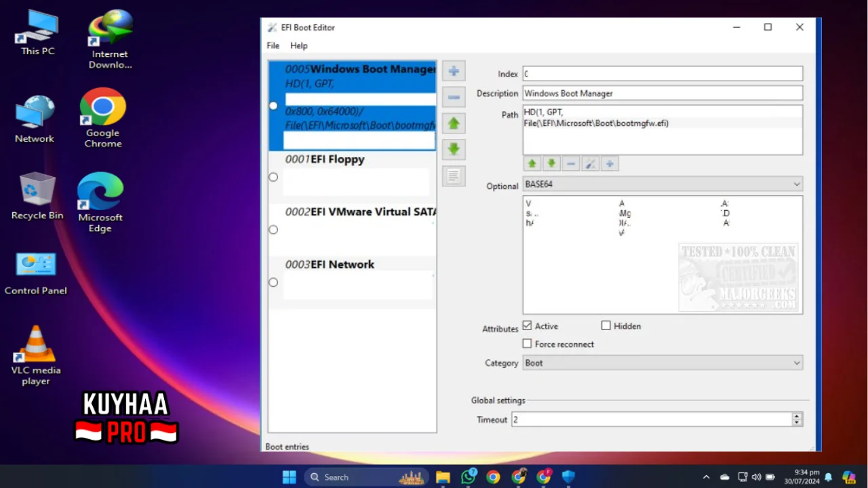Image resolution: width=868 pixels, height=488 pixels.
Task: Open the Category Boot dropdown
Action: point(663,363)
